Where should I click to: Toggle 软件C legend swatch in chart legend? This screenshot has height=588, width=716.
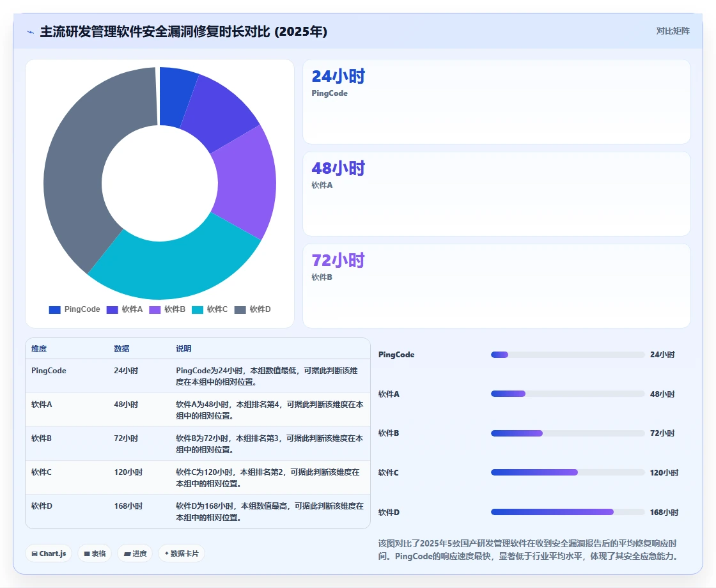pyautogui.click(x=198, y=309)
